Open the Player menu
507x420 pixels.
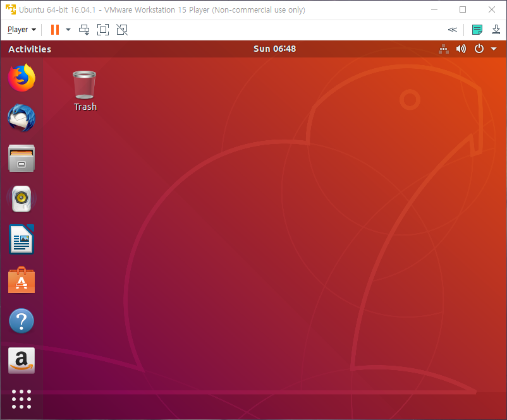pos(21,30)
